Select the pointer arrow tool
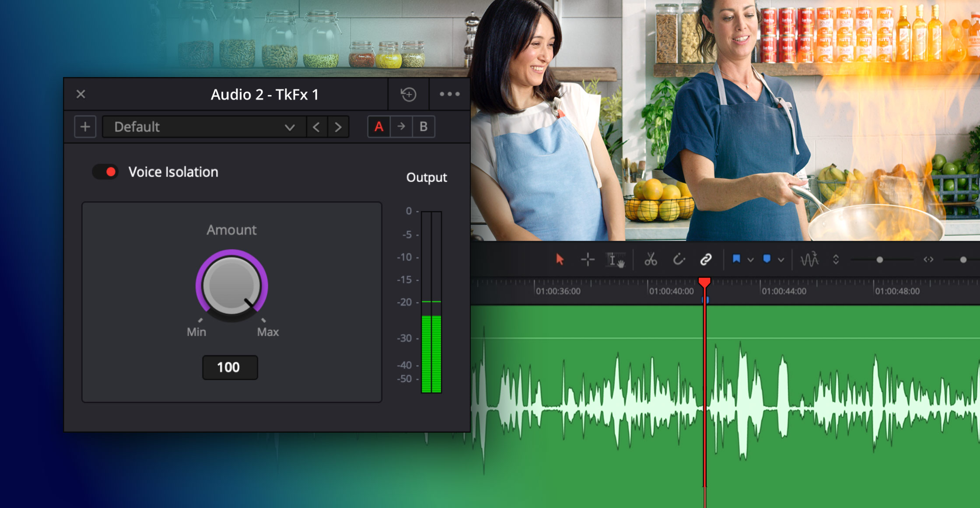980x508 pixels. click(560, 259)
